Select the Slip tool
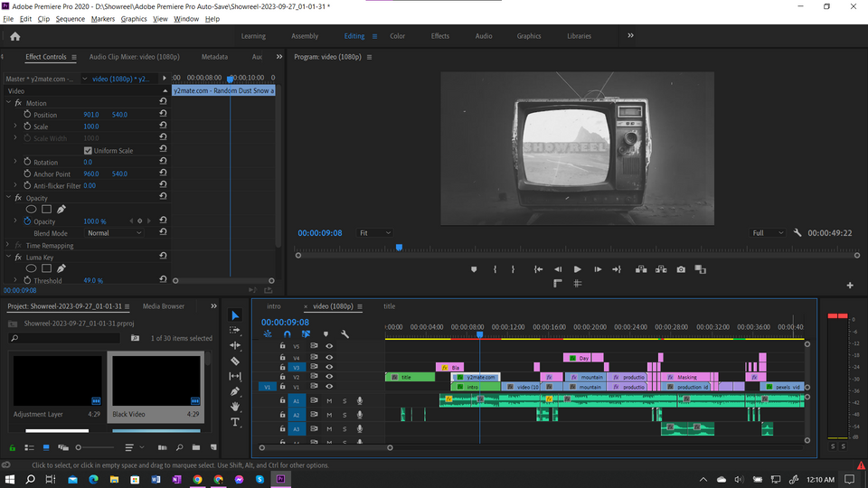Viewport: 868px width, 488px height. 235,376
